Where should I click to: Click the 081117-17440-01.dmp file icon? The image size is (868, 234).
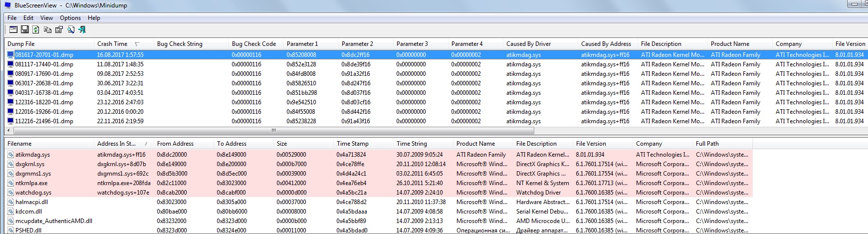pyautogui.click(x=10, y=64)
